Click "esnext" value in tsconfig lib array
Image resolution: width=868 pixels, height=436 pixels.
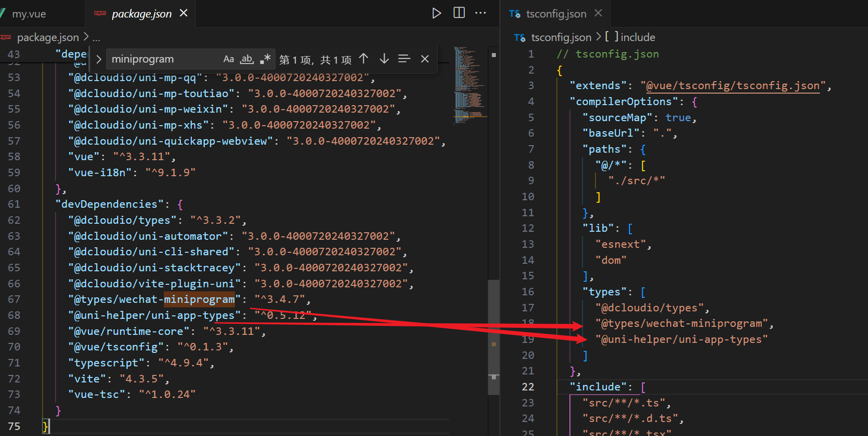621,244
